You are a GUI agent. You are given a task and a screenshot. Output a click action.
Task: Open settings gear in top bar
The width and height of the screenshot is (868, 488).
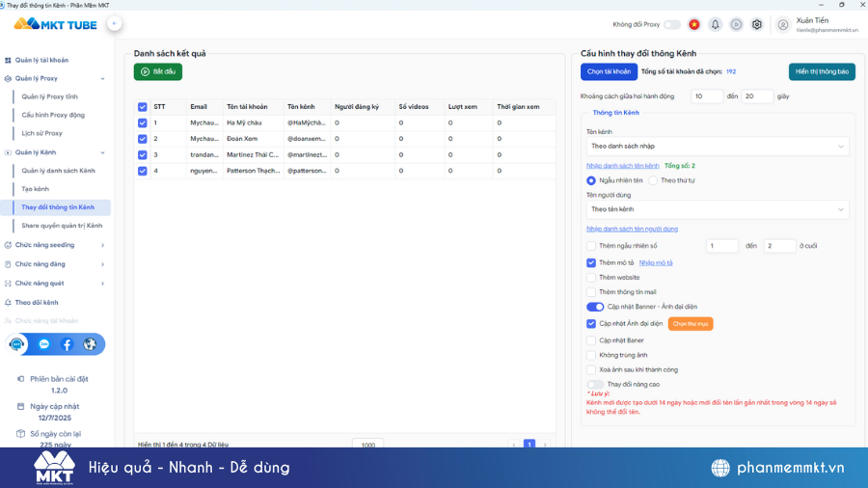pos(757,24)
